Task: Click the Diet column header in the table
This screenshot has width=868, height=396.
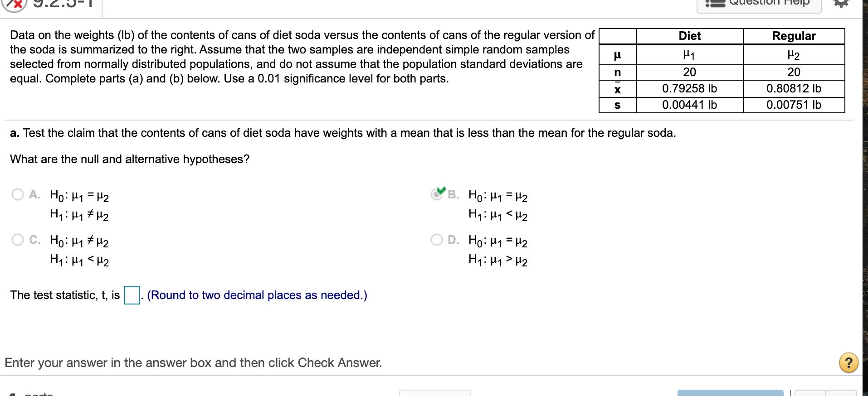Action: tap(690, 36)
